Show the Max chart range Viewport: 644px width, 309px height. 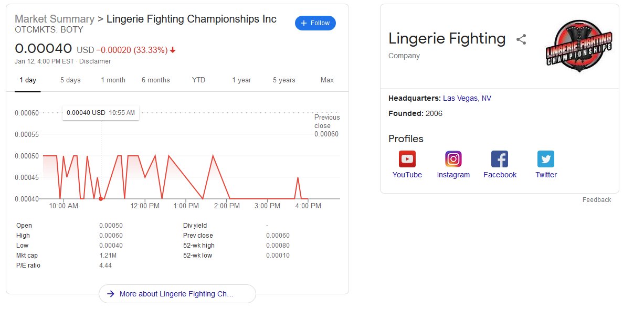pyautogui.click(x=327, y=80)
